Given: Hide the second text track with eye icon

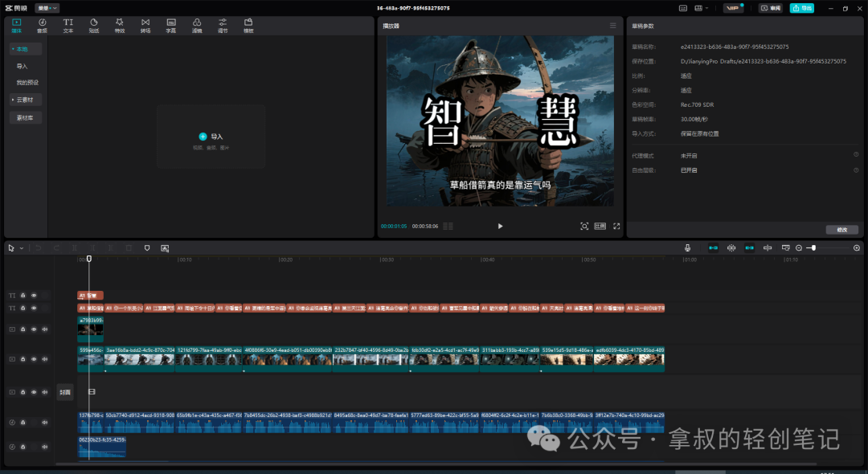Looking at the screenshot, I should point(34,308).
